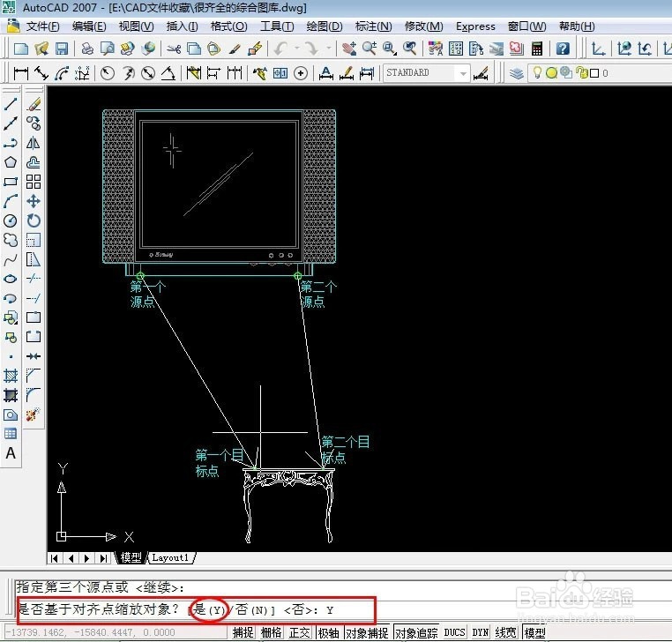Image resolution: width=672 pixels, height=642 pixels.
Task: Click the 模型 button in status bar
Action: coord(534,632)
